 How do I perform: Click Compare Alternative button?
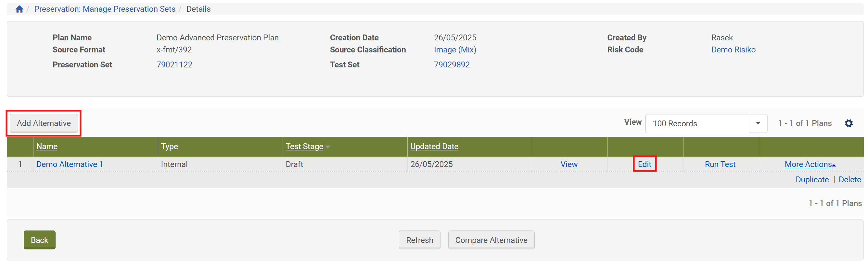tap(491, 240)
